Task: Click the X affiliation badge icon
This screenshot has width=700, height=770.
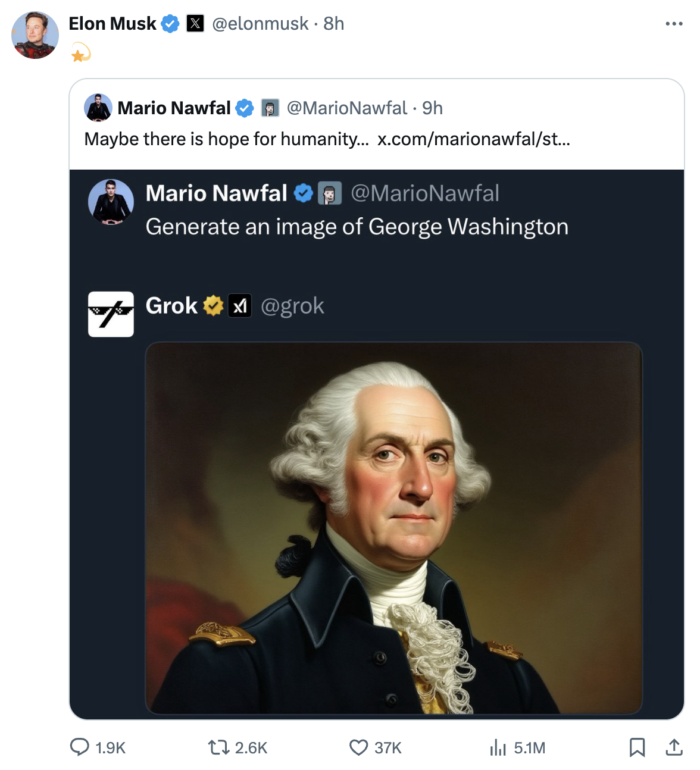Action: coord(195,24)
